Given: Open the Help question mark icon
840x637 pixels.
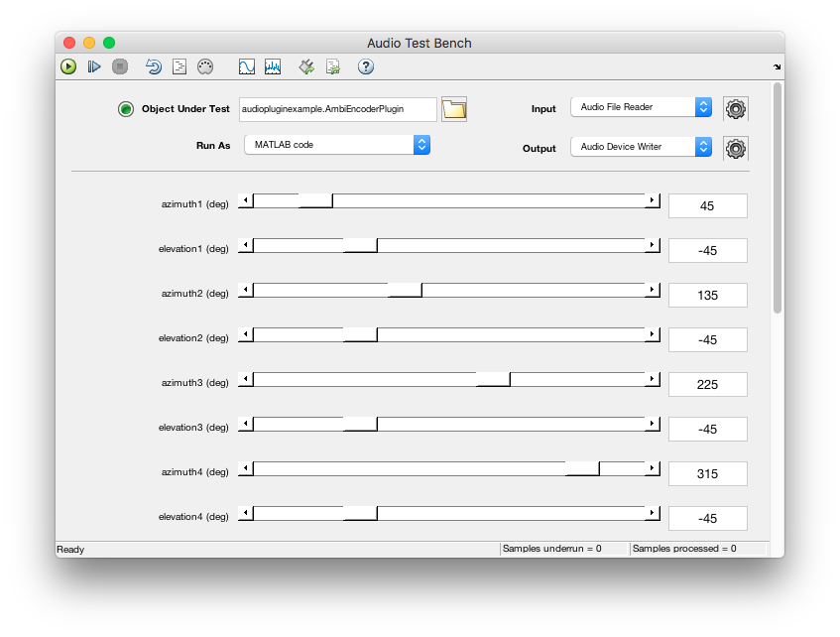Looking at the screenshot, I should pyautogui.click(x=366, y=66).
